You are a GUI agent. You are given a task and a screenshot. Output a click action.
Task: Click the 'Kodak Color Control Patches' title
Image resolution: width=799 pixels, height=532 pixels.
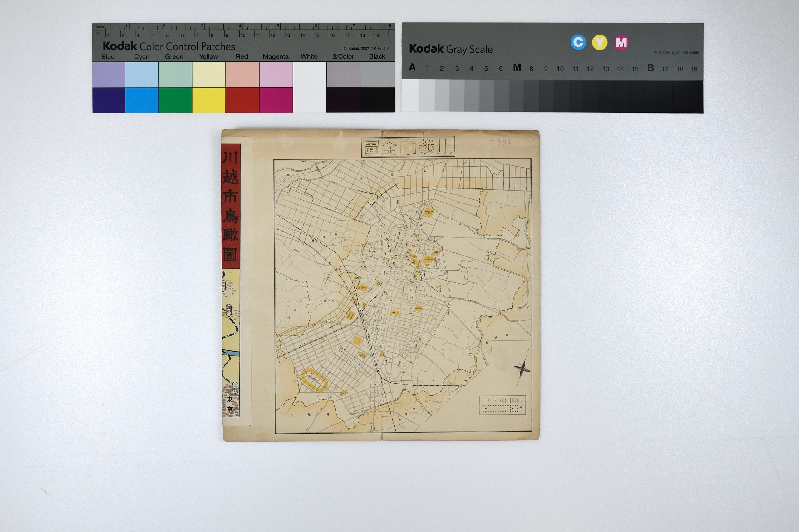pyautogui.click(x=169, y=46)
